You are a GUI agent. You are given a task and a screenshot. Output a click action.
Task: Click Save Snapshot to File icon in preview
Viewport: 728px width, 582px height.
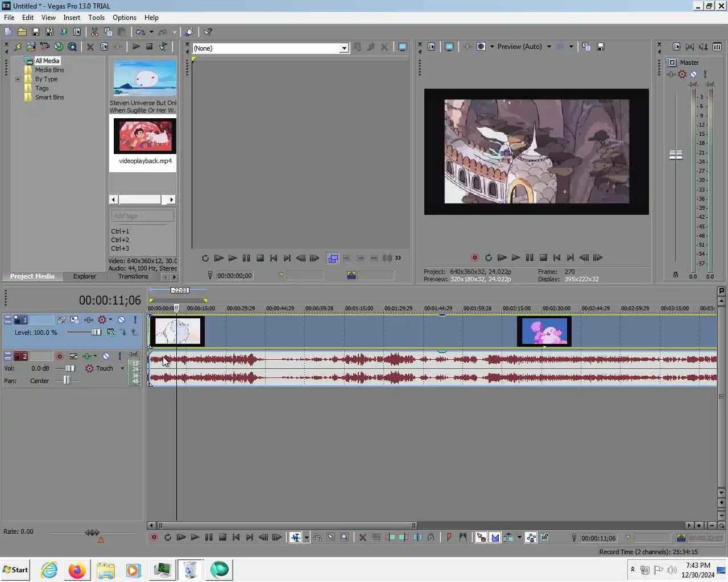click(x=600, y=47)
